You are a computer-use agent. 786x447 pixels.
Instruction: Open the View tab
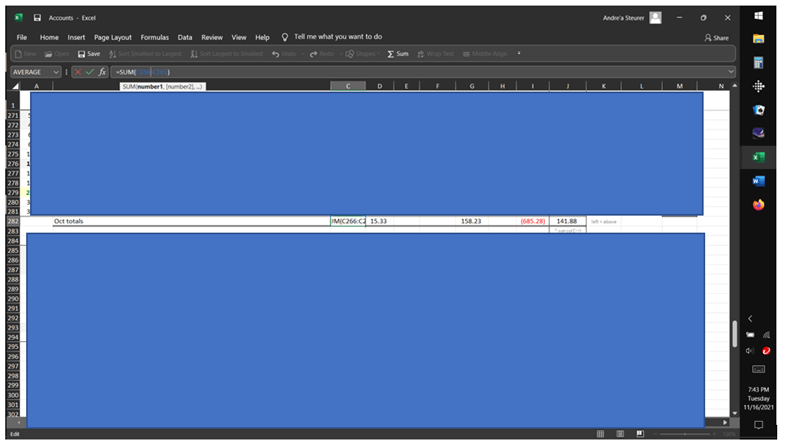click(239, 37)
